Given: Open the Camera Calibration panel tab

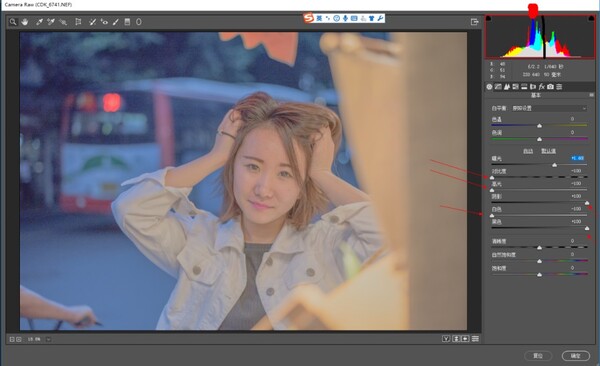Looking at the screenshot, I should tap(550, 87).
